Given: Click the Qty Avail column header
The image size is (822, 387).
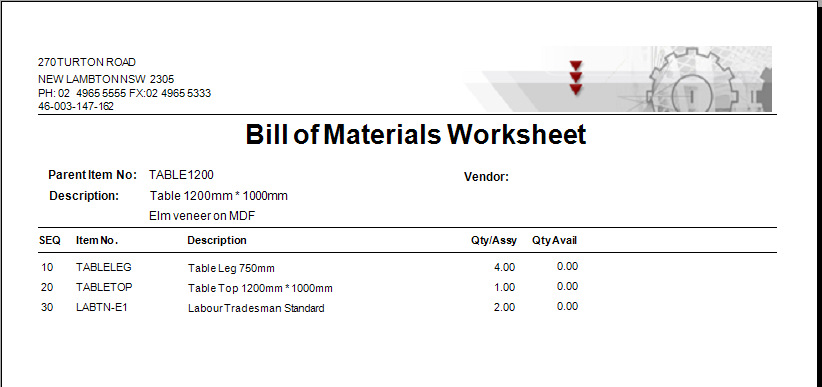Looking at the screenshot, I should [x=555, y=241].
